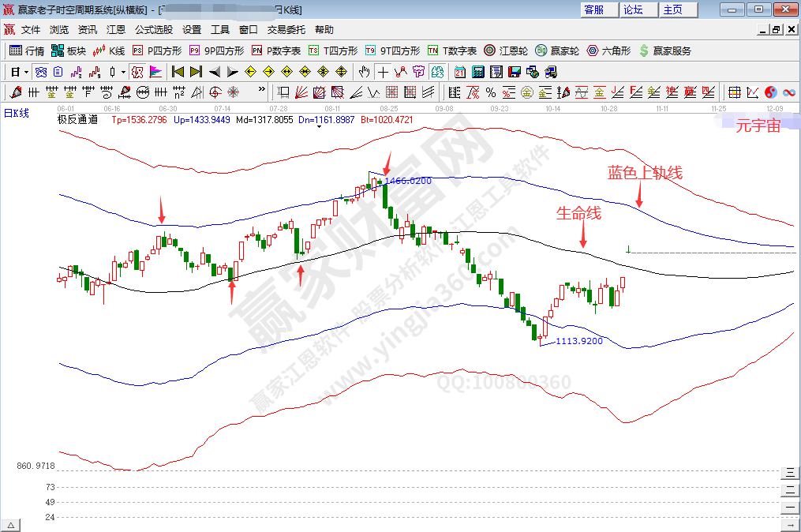Open the 江恩轮 Gann wheel tool
Viewport: 801px width, 532px height.
coord(506,51)
